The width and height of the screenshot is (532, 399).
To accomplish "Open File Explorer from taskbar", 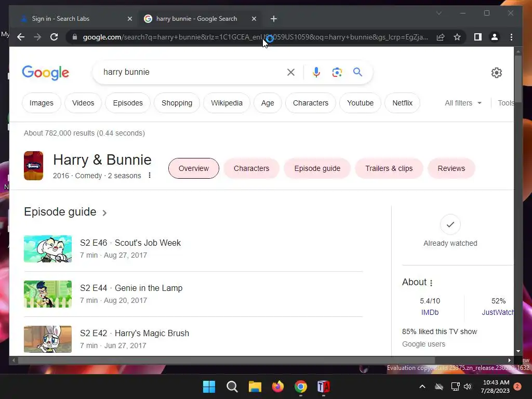I will (x=255, y=387).
